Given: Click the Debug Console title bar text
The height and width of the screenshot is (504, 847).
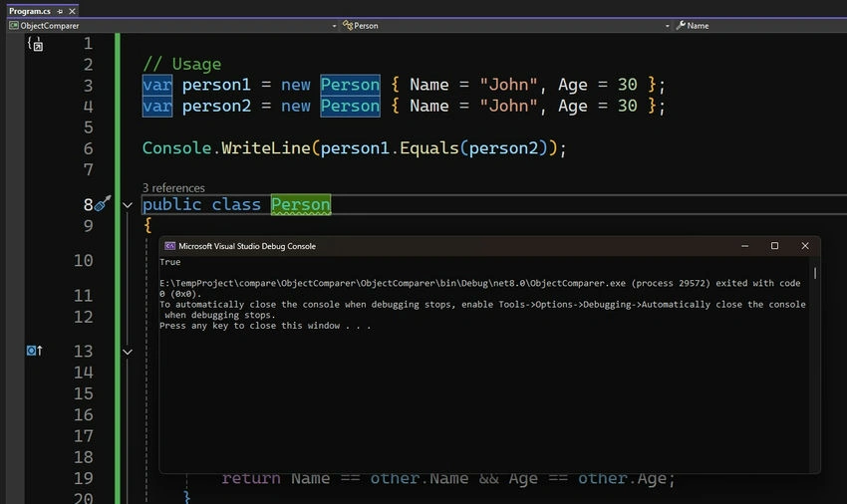Looking at the screenshot, I should [x=247, y=246].
